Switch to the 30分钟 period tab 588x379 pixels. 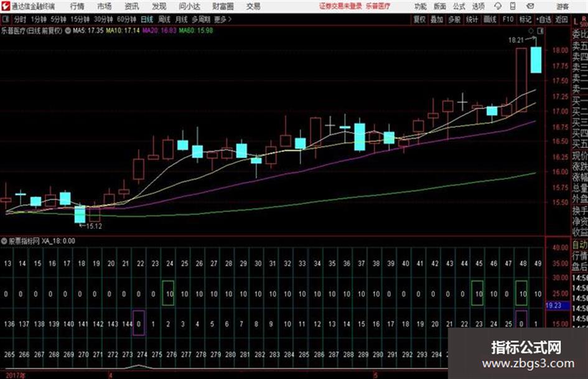click(x=103, y=19)
